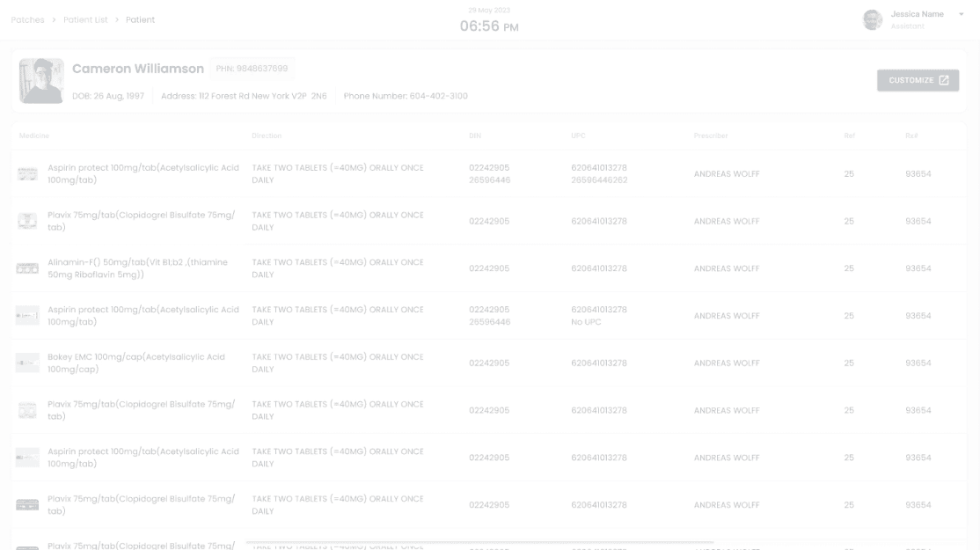Image resolution: width=980 pixels, height=550 pixels.
Task: Click Jessica Name's profile avatar icon
Action: [x=872, y=18]
